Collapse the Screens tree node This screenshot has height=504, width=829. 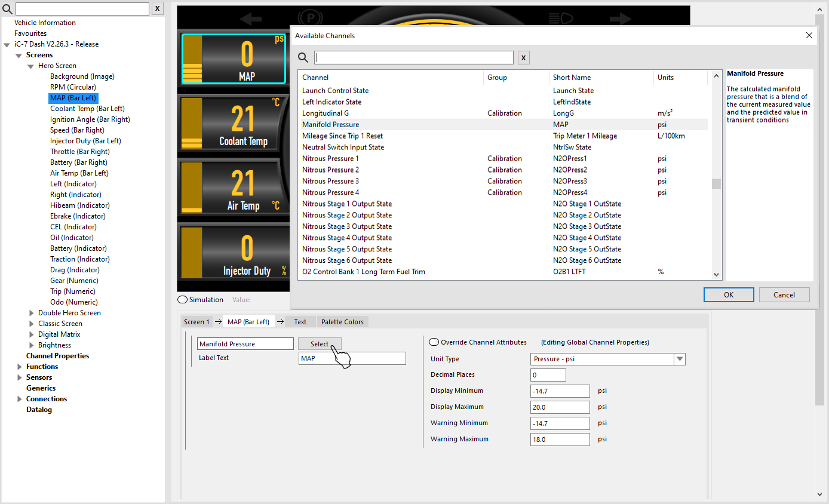click(x=19, y=56)
